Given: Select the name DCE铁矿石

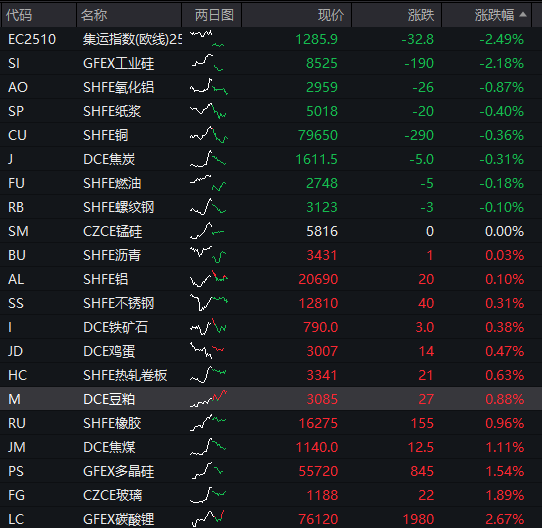Looking at the screenshot, I should tap(115, 327).
